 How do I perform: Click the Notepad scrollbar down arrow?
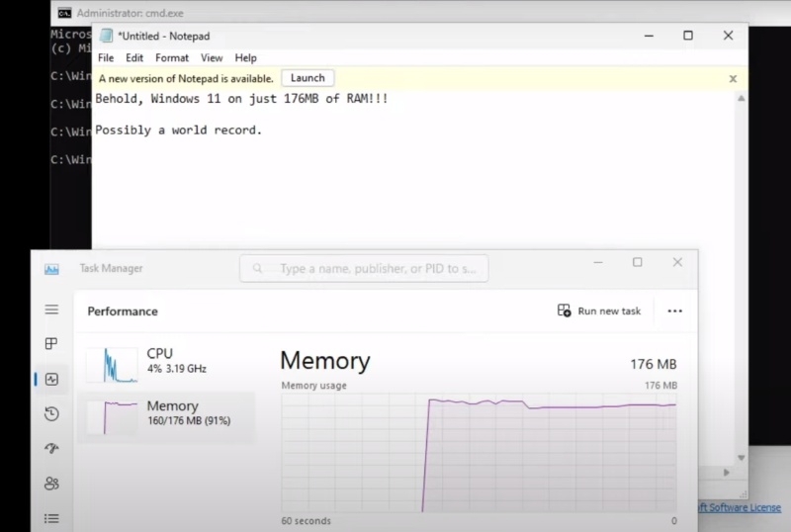coord(741,458)
